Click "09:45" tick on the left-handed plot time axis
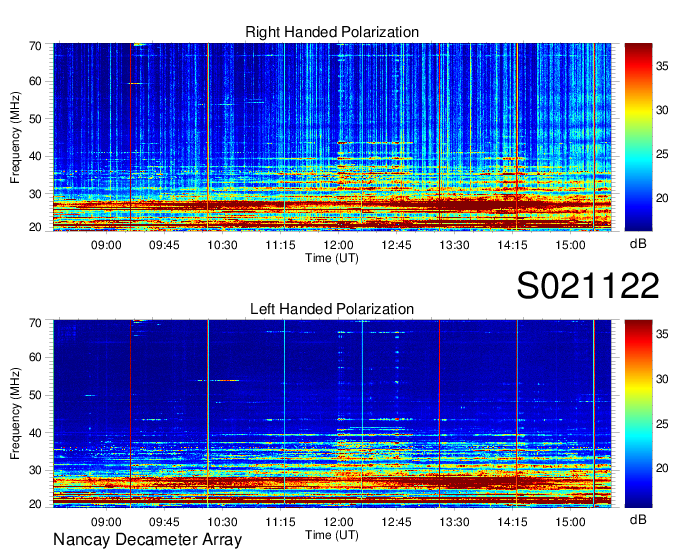680x552 pixels. [164, 522]
